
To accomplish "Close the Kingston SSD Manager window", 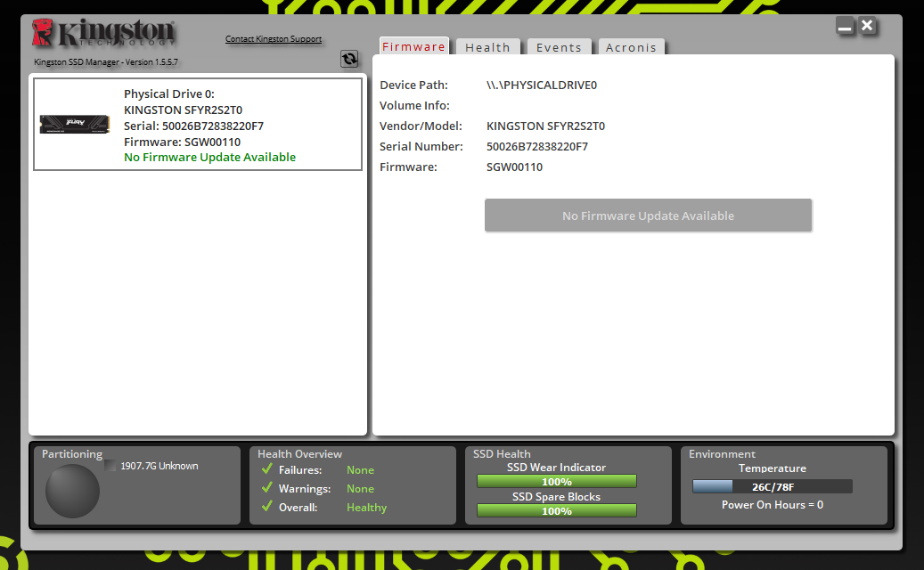I will 867,26.
